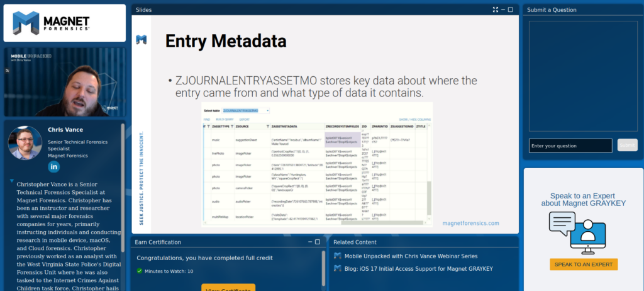Collapse the speaker bio disclosure triangle
The width and height of the screenshot is (644, 291).
(x=12, y=181)
